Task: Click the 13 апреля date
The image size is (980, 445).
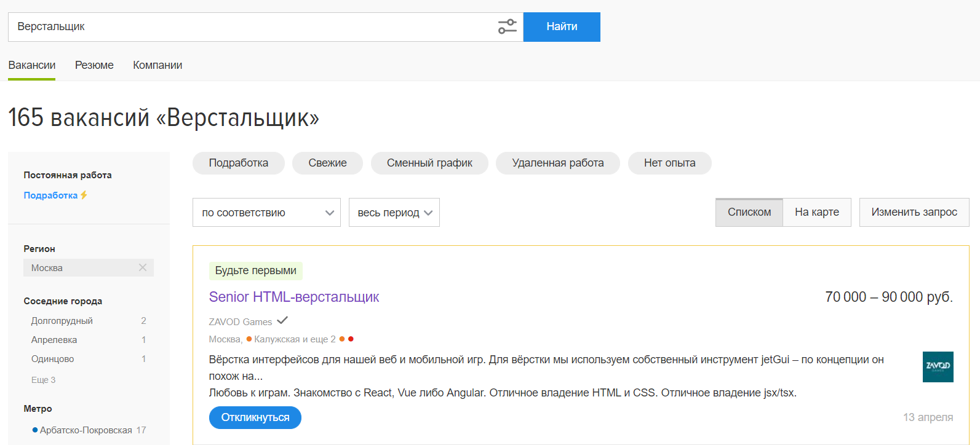Action: (x=928, y=417)
